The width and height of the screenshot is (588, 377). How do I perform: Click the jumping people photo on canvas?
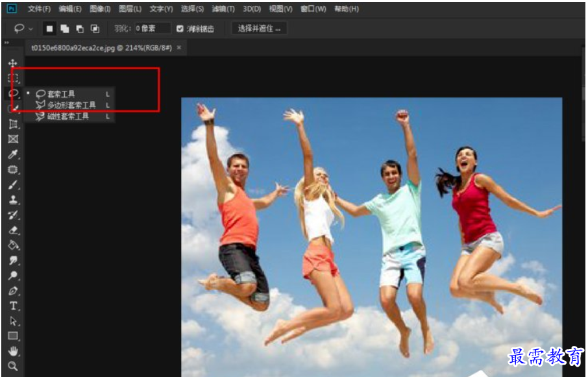tap(371, 236)
